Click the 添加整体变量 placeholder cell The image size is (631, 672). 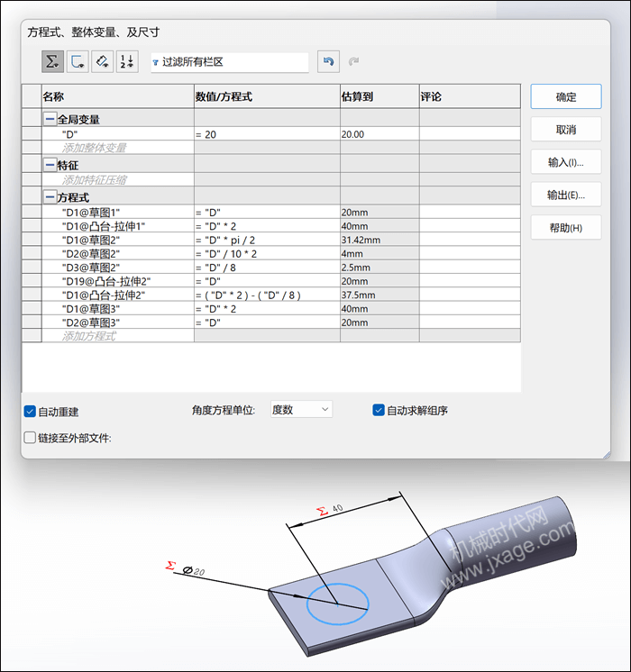(118, 148)
